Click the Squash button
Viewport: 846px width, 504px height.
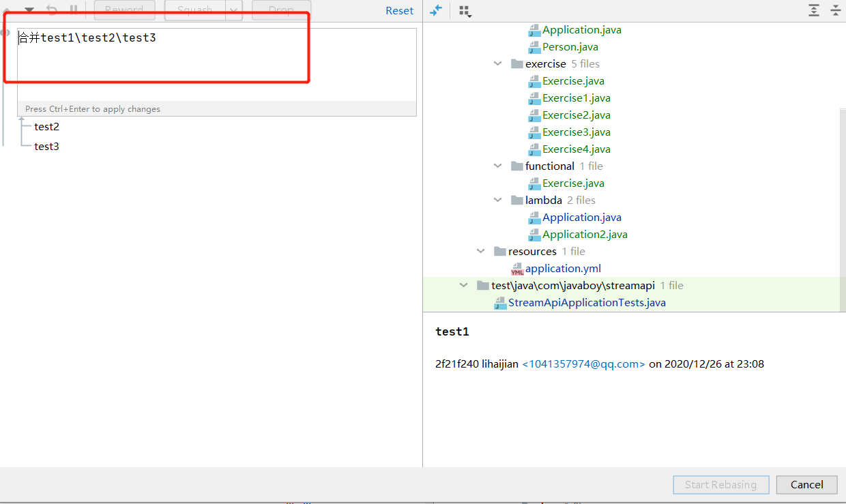(195, 10)
